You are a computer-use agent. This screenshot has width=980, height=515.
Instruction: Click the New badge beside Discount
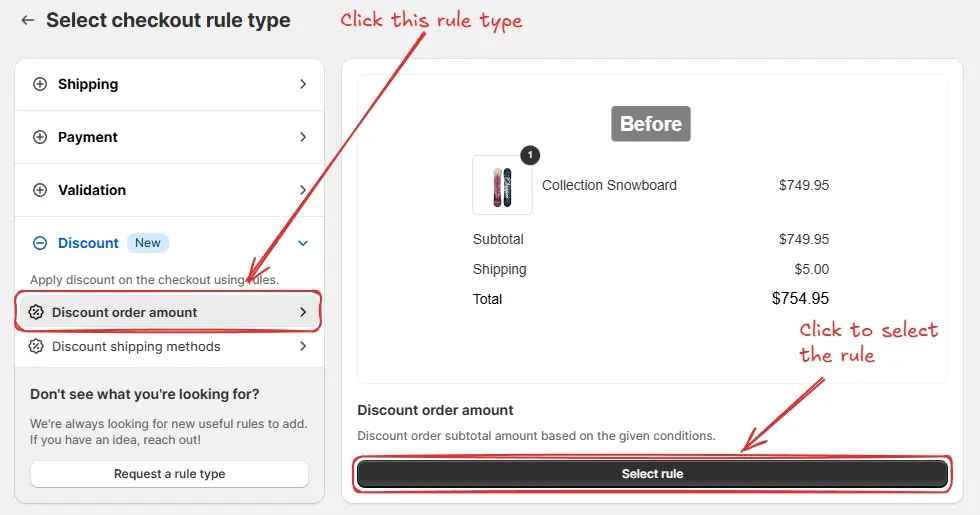pyautogui.click(x=148, y=243)
